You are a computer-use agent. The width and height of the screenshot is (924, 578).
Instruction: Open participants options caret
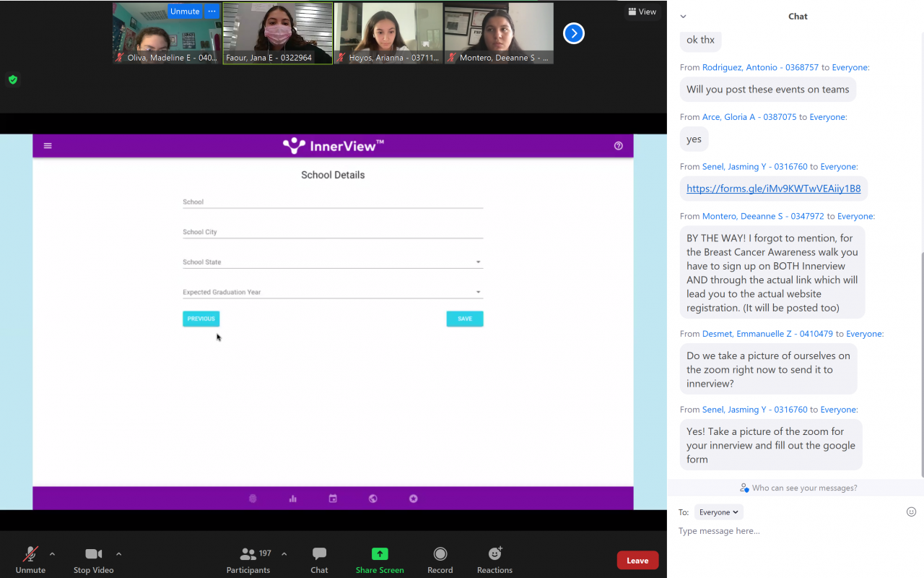(284, 554)
